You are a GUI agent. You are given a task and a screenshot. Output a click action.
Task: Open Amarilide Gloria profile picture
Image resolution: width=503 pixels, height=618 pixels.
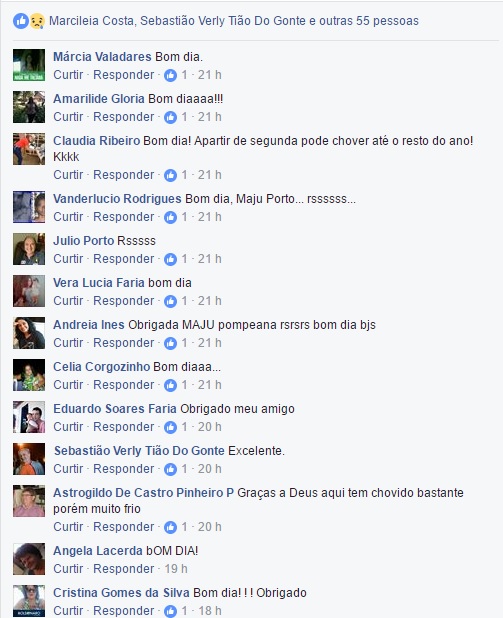[29, 107]
